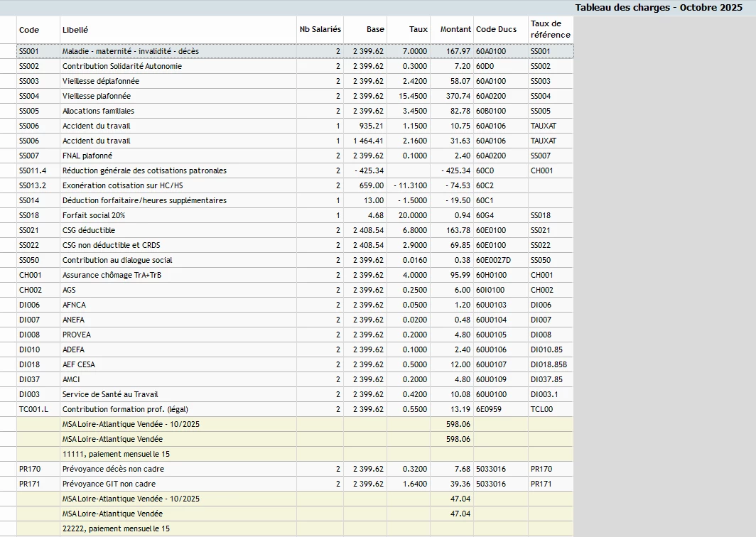Select the Service de Santé au Travail row

tap(110, 394)
